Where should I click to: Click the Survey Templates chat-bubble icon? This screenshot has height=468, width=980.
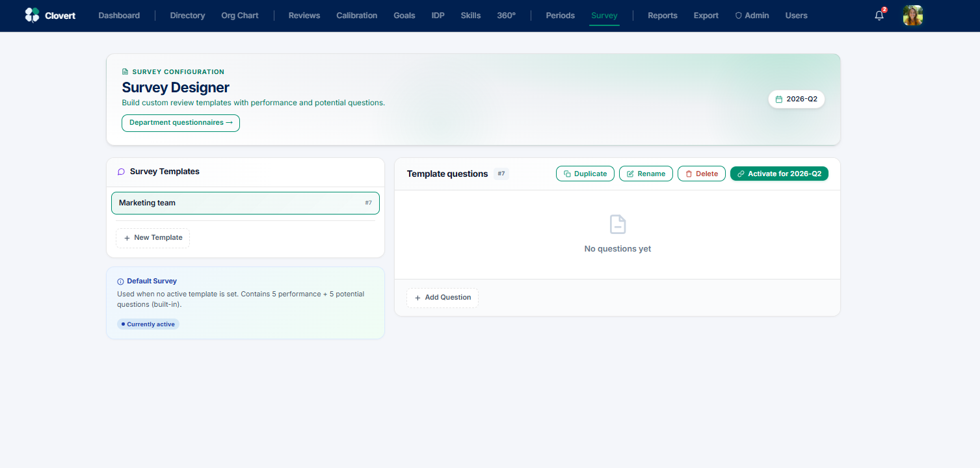point(121,172)
